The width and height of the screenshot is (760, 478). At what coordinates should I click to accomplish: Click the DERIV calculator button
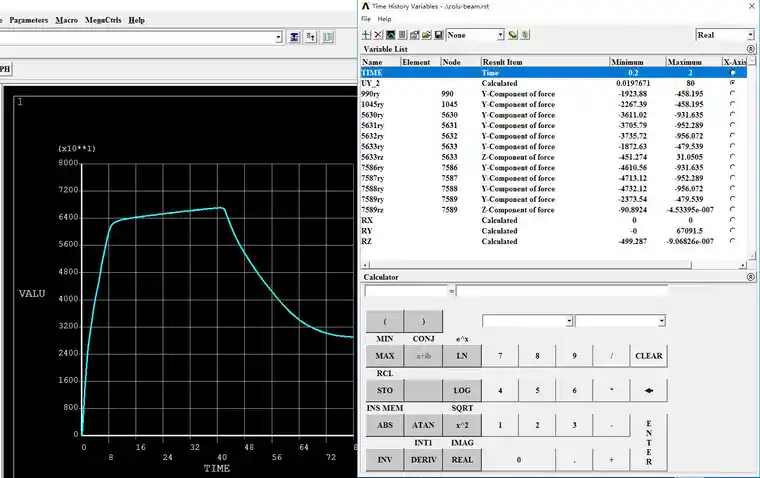coord(423,460)
